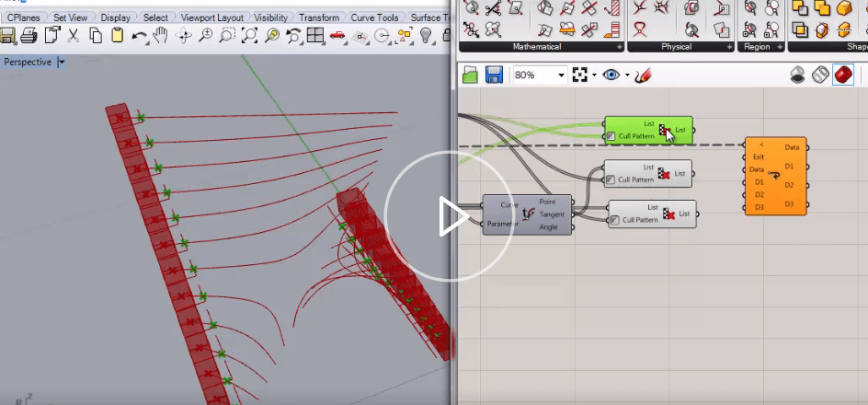Image resolution: width=868 pixels, height=405 pixels.
Task: Click the Point output on Evaluate Curve
Action: [547, 202]
